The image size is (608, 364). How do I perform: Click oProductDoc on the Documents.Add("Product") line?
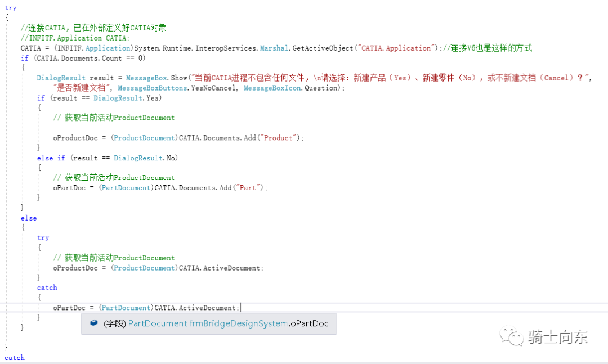(75, 138)
